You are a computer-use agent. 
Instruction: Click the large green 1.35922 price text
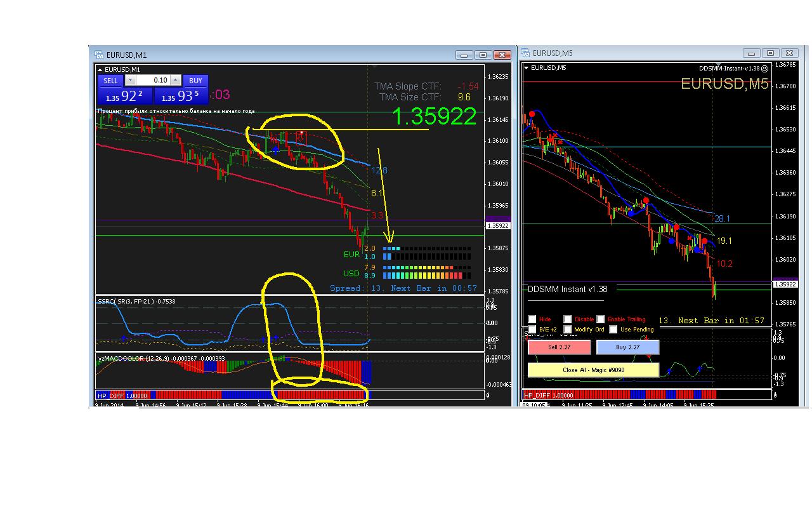tap(434, 116)
